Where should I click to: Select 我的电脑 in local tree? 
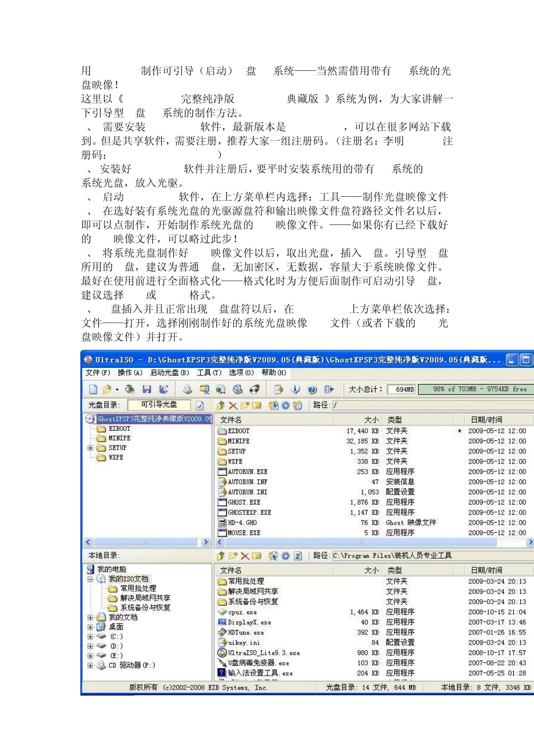tap(112, 569)
